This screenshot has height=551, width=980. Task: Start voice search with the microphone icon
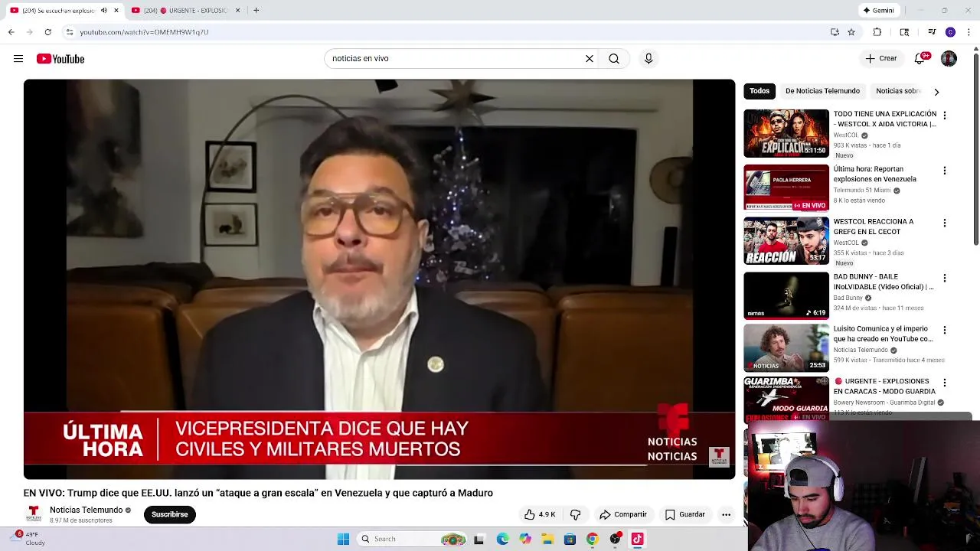point(648,58)
